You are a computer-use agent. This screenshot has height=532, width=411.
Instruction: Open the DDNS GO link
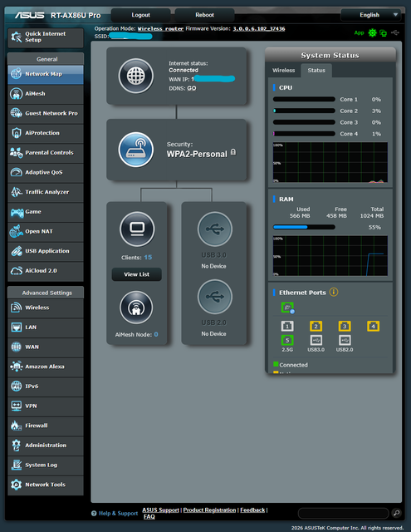coord(192,88)
